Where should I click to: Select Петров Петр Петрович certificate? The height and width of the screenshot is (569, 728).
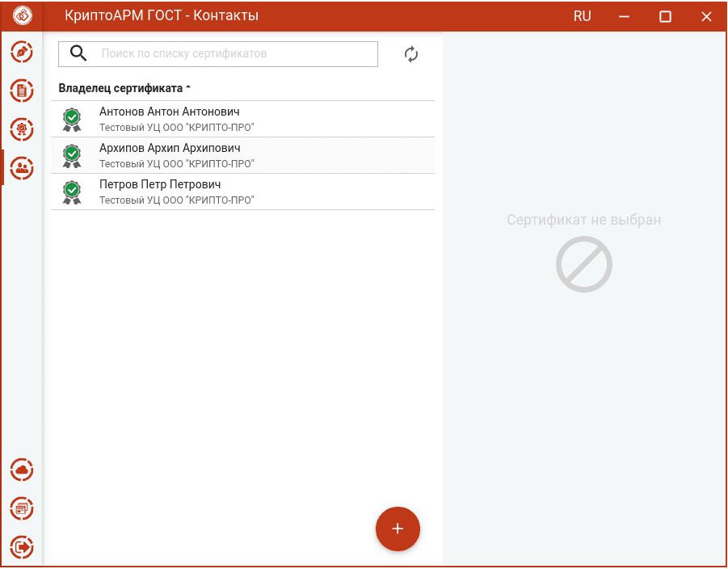[243, 192]
